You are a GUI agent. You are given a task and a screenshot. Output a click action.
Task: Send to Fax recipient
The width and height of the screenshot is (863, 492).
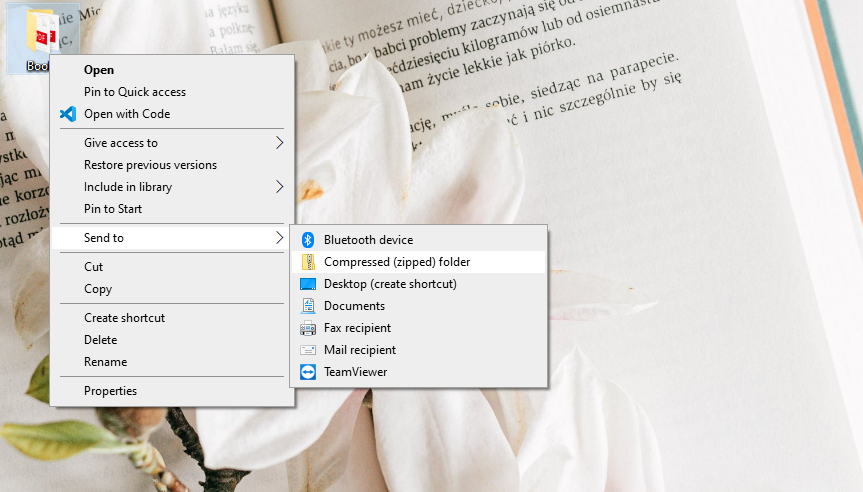click(x=419, y=328)
